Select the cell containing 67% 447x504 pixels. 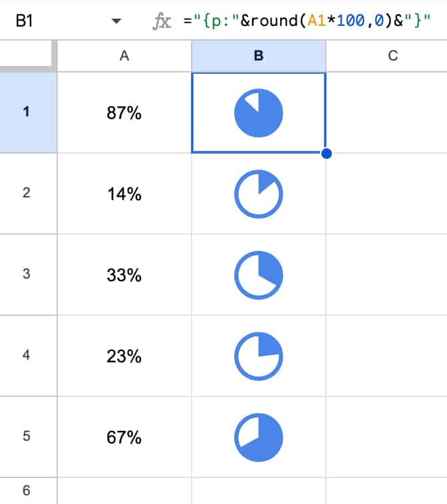pos(124,437)
